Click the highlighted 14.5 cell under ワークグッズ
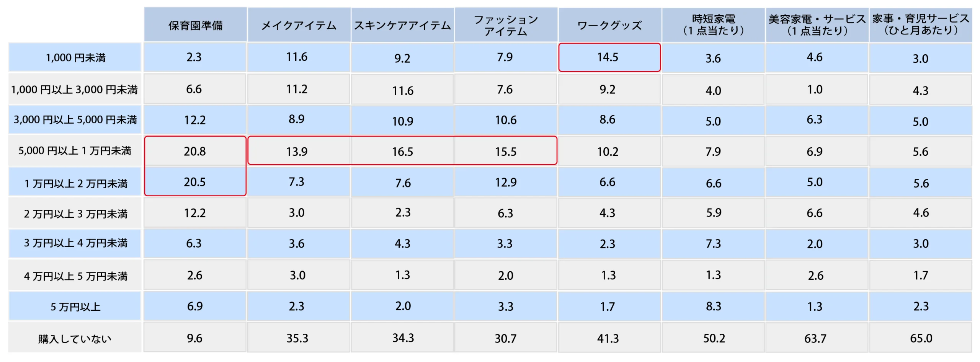This screenshot has height=362, width=980. coord(609,57)
